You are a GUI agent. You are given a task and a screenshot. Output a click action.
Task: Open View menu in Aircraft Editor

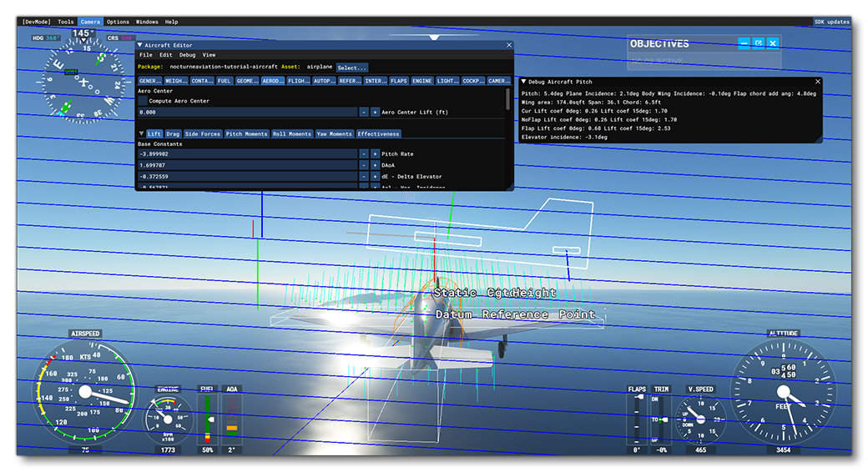209,55
